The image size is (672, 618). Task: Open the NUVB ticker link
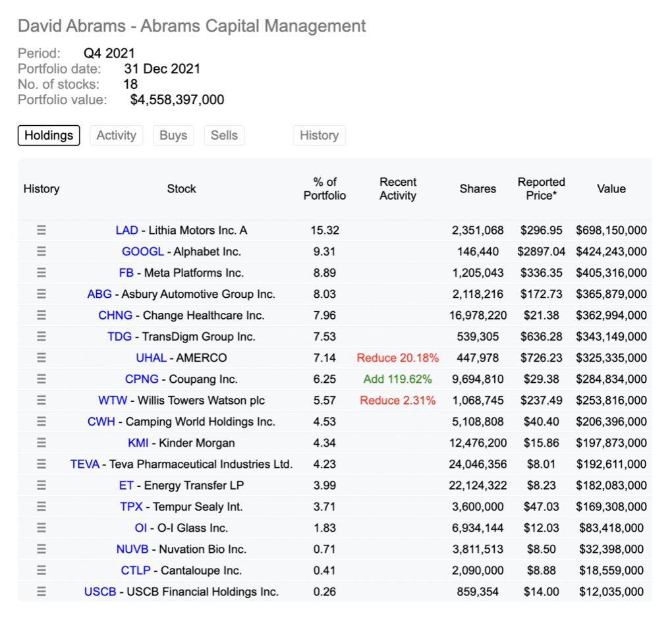coord(132,549)
